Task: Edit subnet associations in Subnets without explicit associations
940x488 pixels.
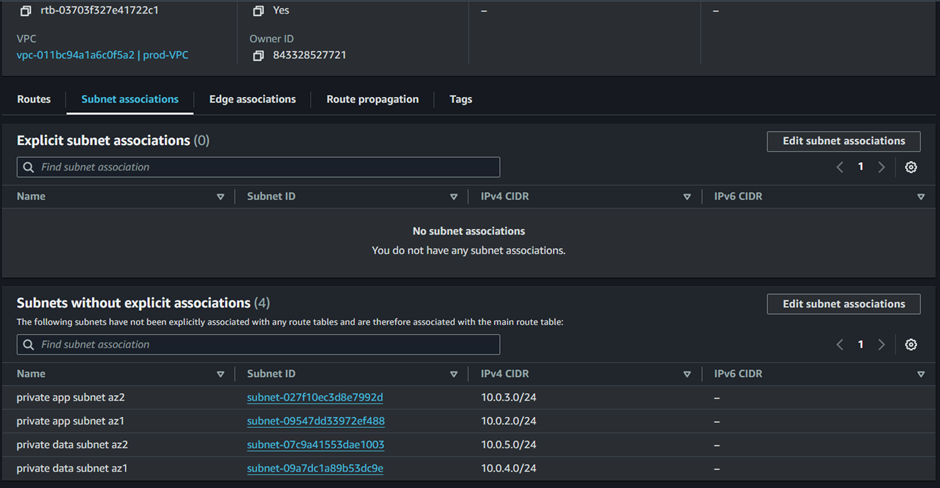Action: click(x=843, y=304)
